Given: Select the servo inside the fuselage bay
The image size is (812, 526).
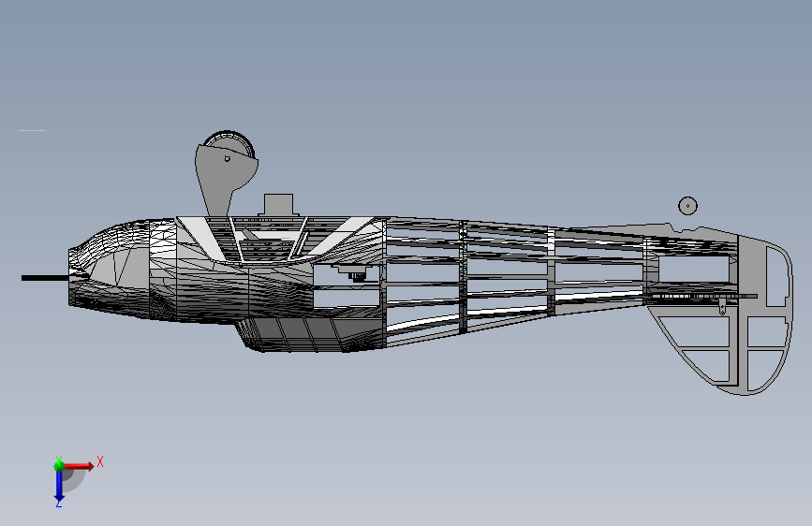Looking at the screenshot, I should pyautogui.click(x=355, y=271).
